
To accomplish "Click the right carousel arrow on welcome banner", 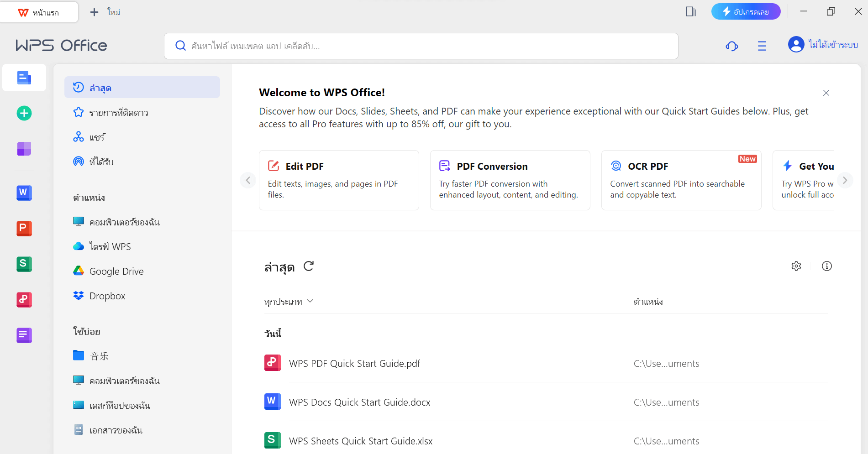I will [845, 180].
